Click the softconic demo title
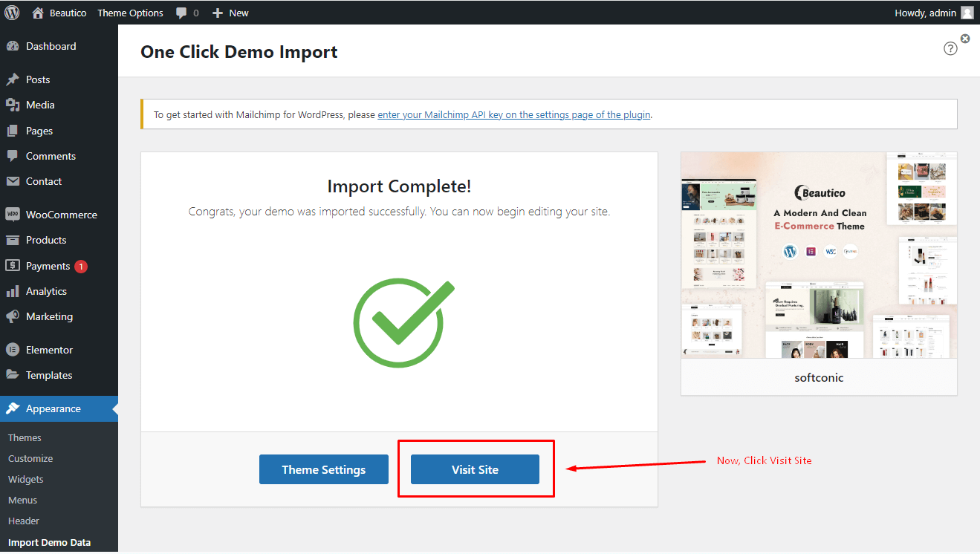The image size is (980, 554). pos(819,377)
